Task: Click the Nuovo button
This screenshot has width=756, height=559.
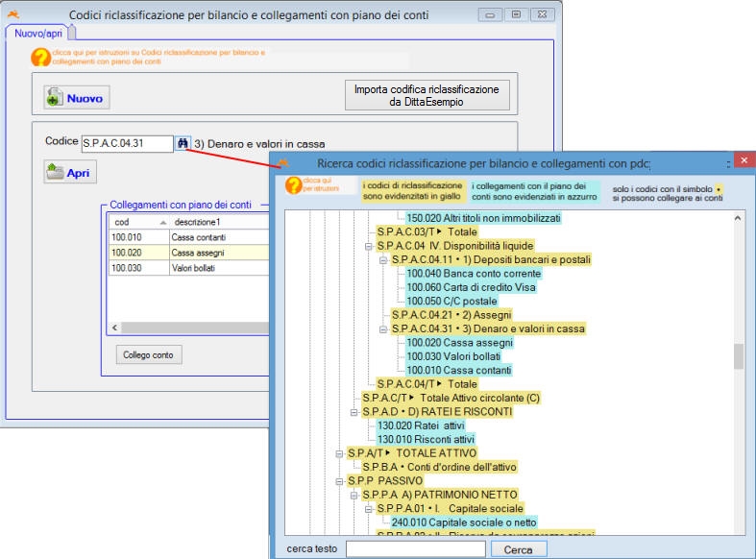Action: point(77,98)
